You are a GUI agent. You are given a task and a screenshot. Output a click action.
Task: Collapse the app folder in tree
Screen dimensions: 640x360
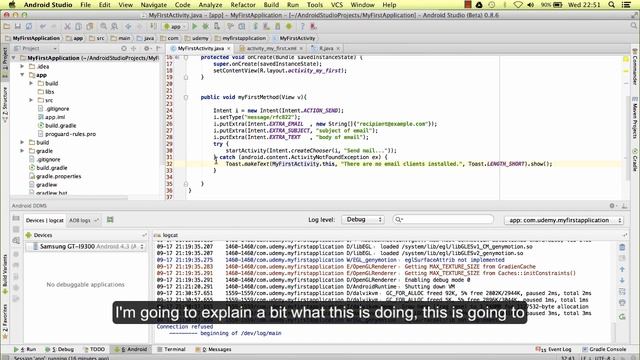click(22, 75)
